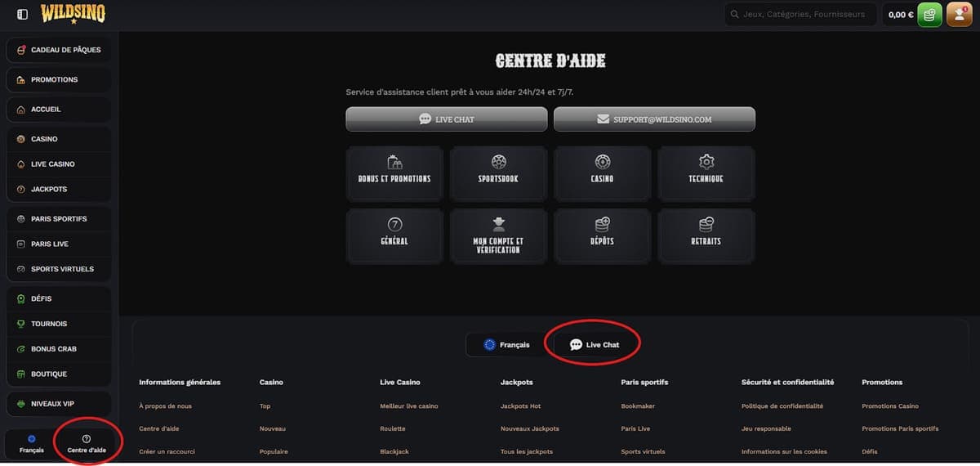
Task: Open Mon Compte et Vérification help tile
Action: (x=498, y=235)
